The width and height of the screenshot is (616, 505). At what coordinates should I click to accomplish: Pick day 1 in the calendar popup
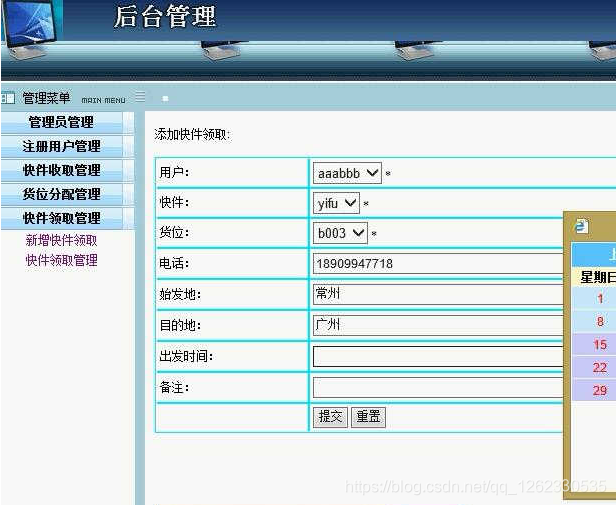pyautogui.click(x=600, y=299)
